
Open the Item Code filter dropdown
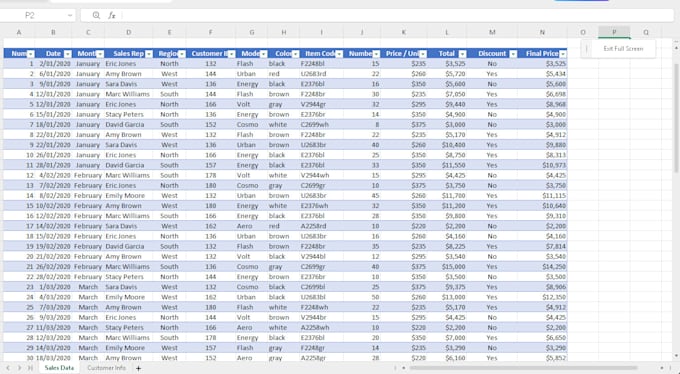click(x=339, y=54)
